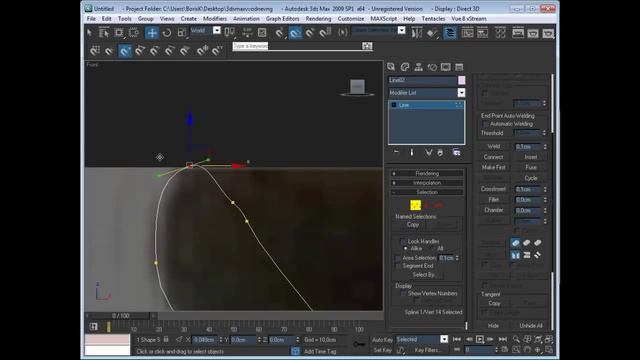This screenshot has width=640, height=360.
Task: Enable the Automatic Welding checkbox
Action: click(485, 124)
